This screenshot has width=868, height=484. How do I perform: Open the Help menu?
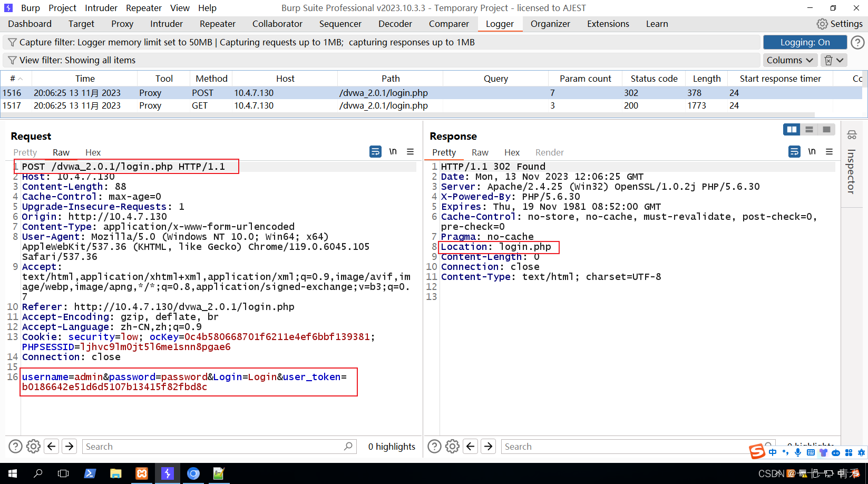point(207,8)
